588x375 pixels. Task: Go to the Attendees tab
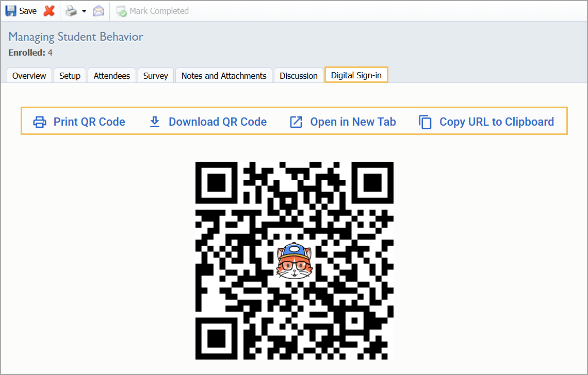click(112, 76)
